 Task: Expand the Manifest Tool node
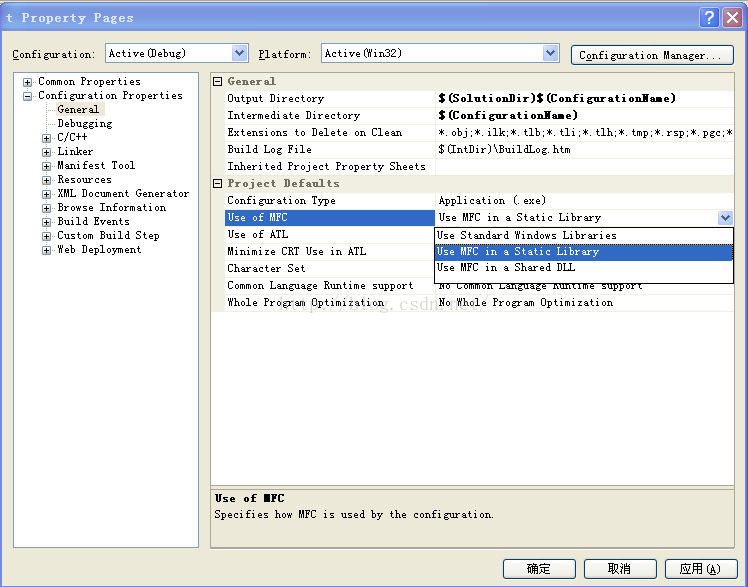[46, 166]
